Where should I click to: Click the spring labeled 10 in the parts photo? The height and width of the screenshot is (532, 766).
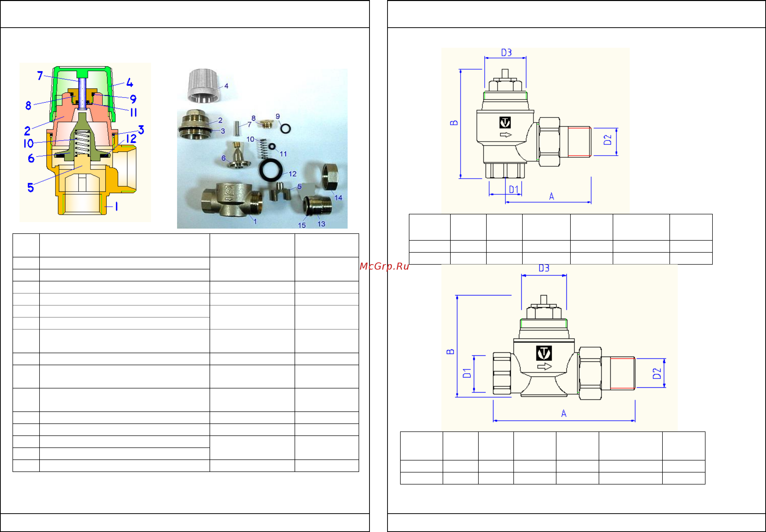tap(263, 149)
